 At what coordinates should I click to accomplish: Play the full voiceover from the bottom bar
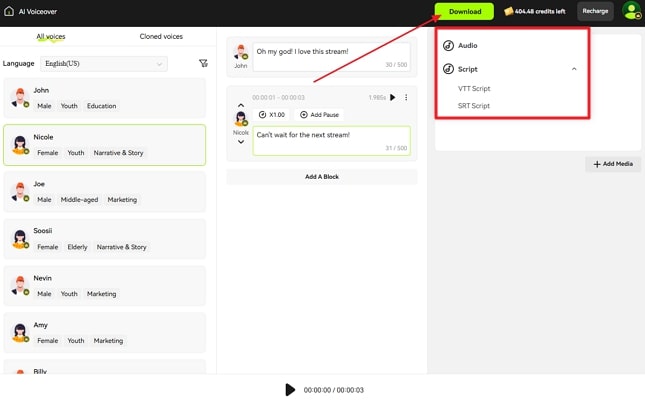coord(290,389)
